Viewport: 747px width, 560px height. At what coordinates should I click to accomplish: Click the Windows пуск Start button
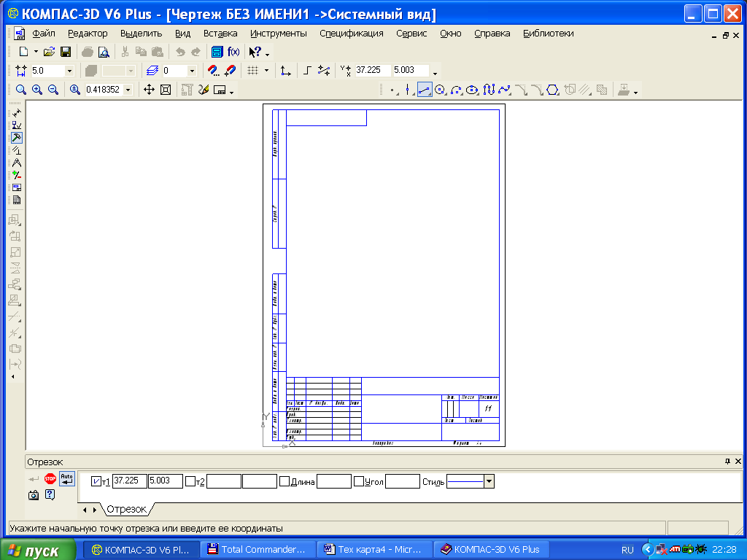(x=38, y=550)
